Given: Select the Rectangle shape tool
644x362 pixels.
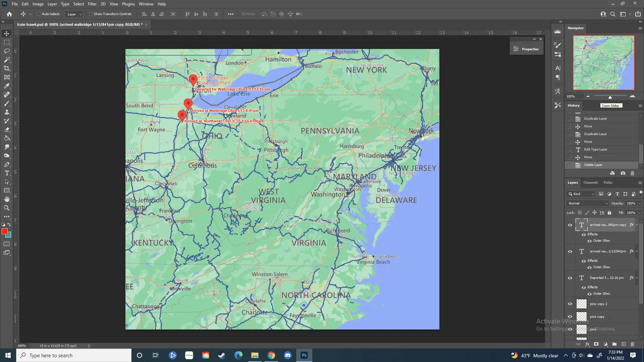Looking at the screenshot, I should pos(7,190).
